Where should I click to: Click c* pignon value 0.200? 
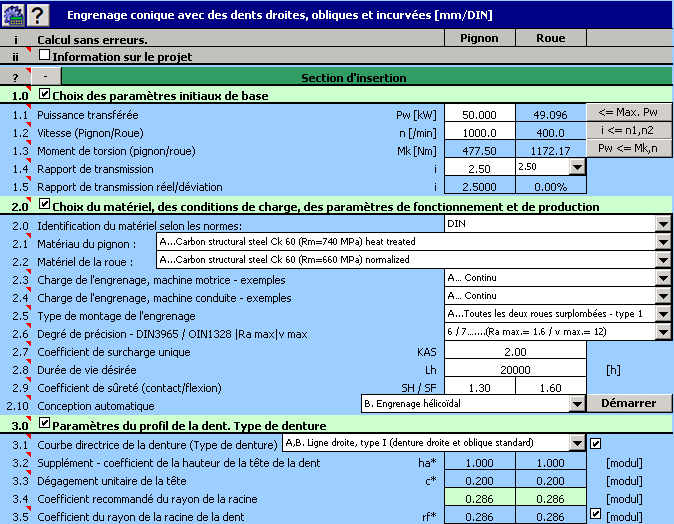pos(480,481)
